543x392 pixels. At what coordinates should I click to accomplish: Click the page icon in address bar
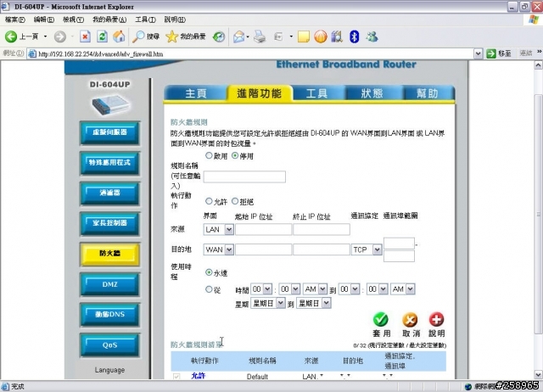click(x=32, y=53)
